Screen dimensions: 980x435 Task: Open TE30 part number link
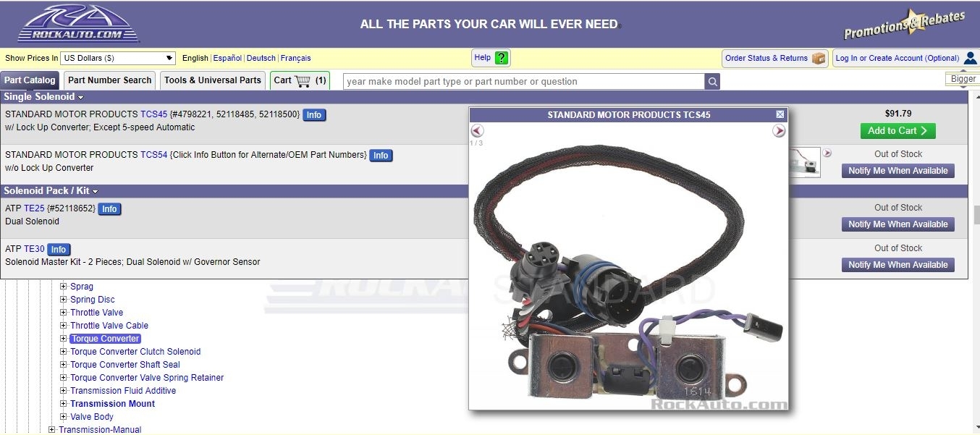(34, 249)
